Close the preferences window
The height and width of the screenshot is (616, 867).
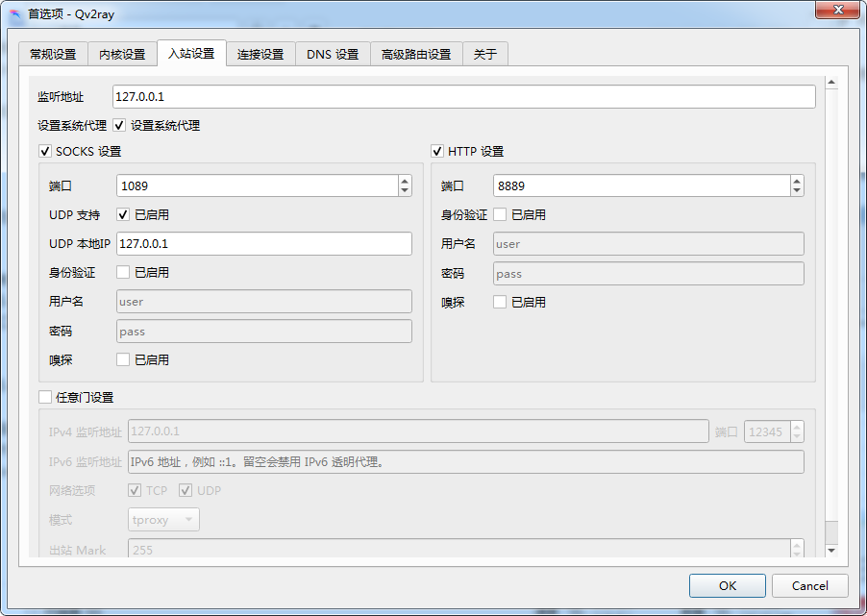[838, 10]
